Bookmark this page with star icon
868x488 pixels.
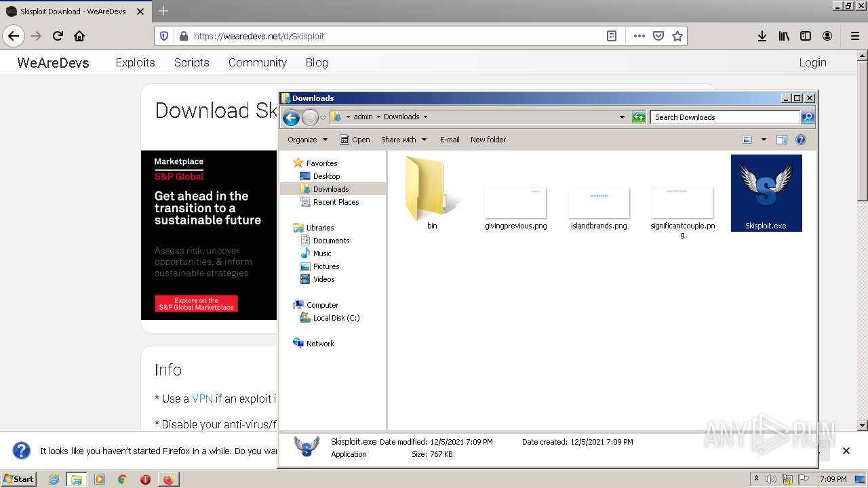coord(677,36)
